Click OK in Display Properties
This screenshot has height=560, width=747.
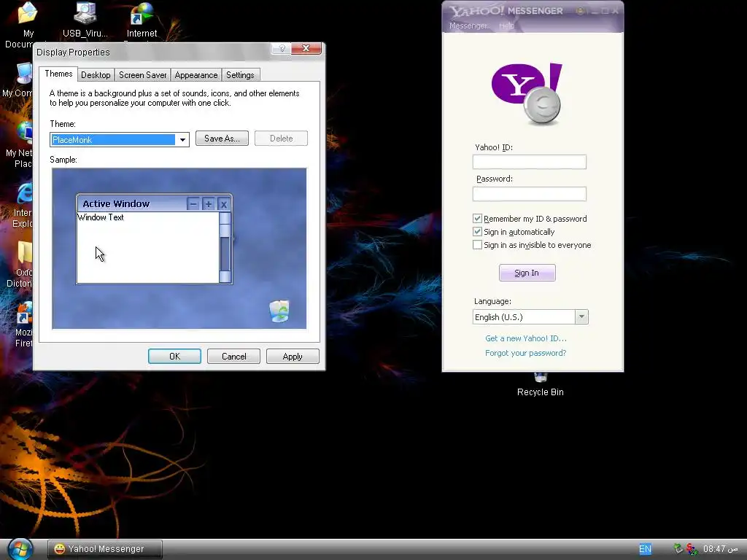(x=174, y=356)
